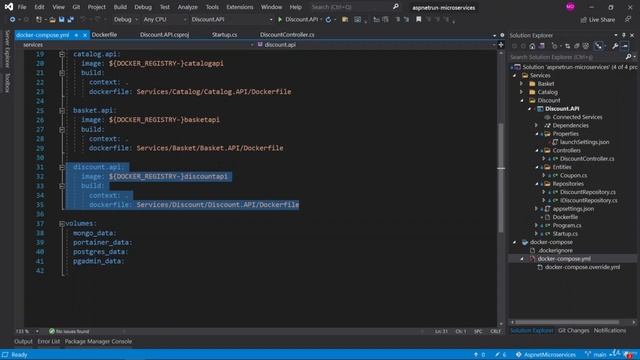
Task: Collapse the discount.api block at line 31
Action: 62,167
